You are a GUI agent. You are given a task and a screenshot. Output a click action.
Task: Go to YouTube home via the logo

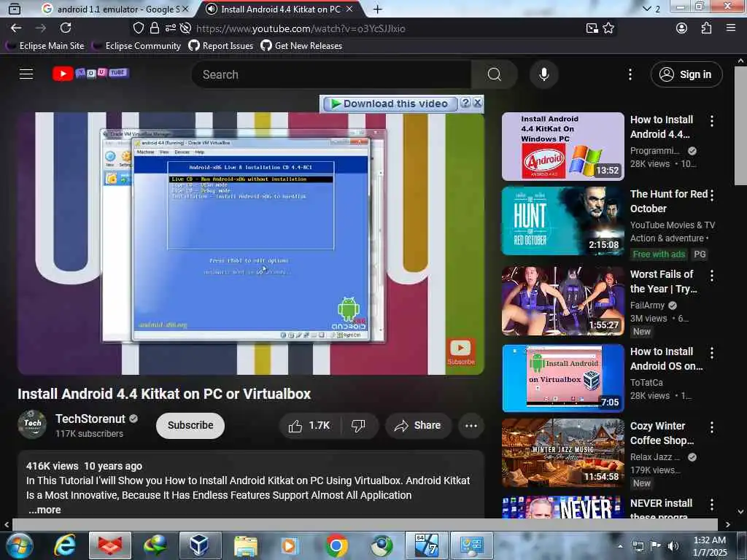point(90,74)
